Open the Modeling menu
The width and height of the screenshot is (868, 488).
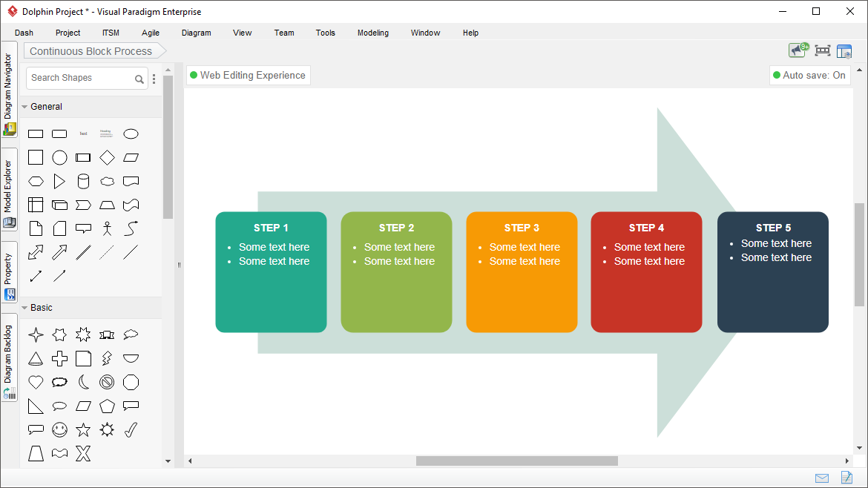coord(373,33)
